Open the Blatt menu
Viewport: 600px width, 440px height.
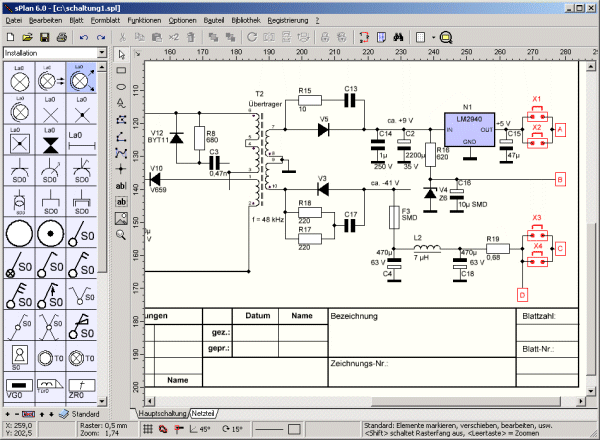point(76,21)
